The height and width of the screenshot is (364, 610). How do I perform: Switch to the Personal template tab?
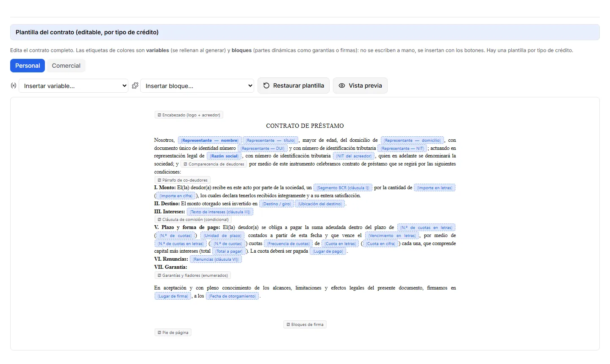(28, 66)
